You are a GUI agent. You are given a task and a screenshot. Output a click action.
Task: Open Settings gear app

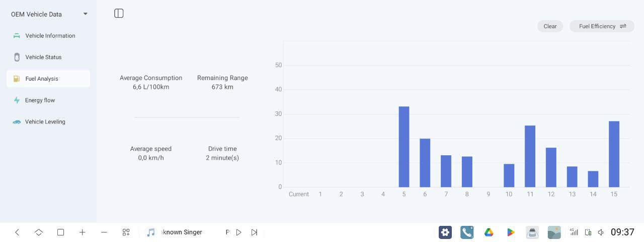coord(445,232)
